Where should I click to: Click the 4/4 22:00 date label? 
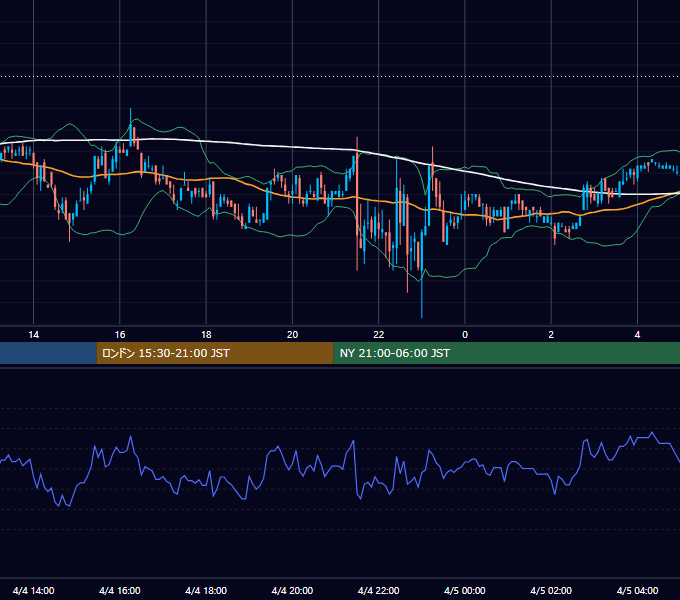[x=379, y=590]
